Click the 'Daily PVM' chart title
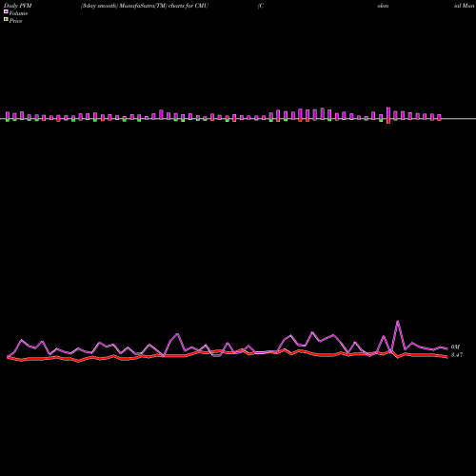This screenshot has width=476, height=476. 18,6
